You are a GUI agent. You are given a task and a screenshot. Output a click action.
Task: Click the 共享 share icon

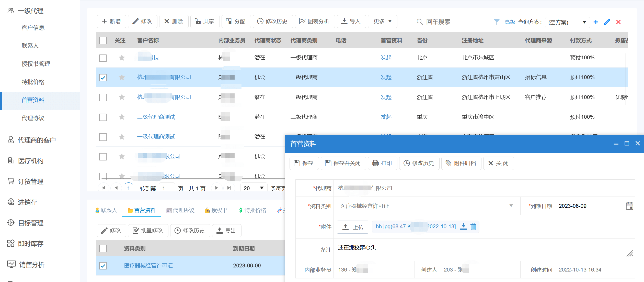click(x=205, y=21)
